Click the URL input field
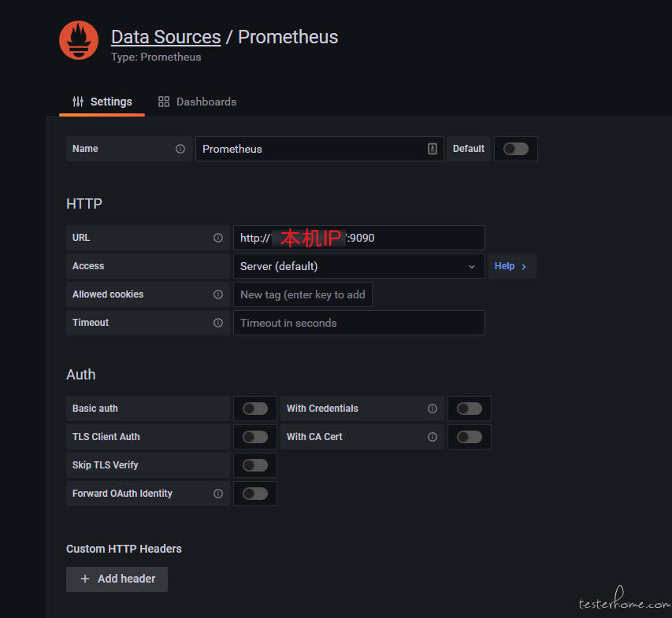Screen dimensions: 672x618 (359, 238)
